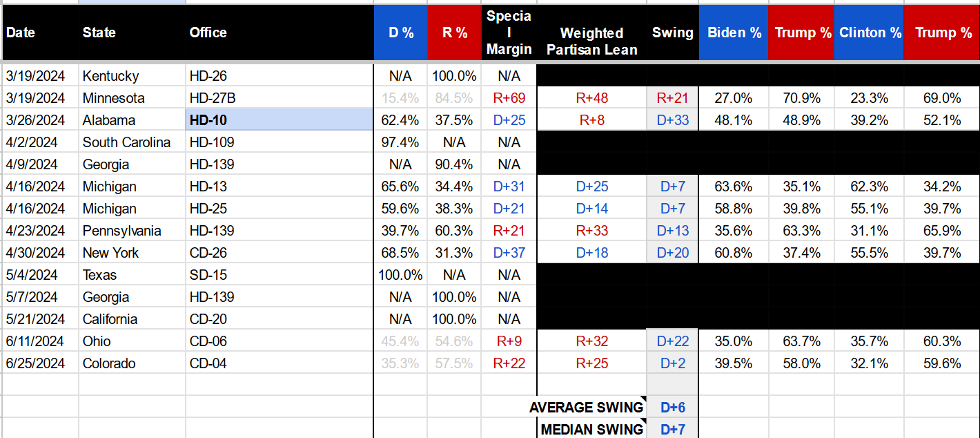Select the Biden % header cell
980x438 pixels.
pos(734,32)
